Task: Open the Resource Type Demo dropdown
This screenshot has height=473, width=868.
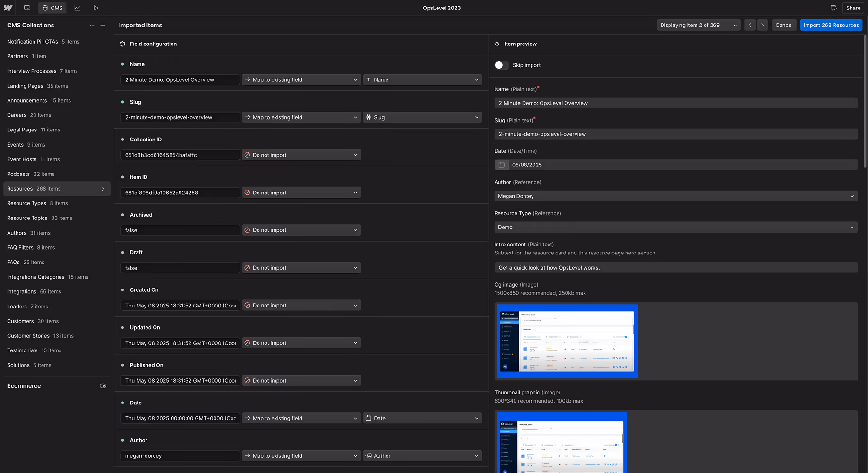Action: click(676, 227)
